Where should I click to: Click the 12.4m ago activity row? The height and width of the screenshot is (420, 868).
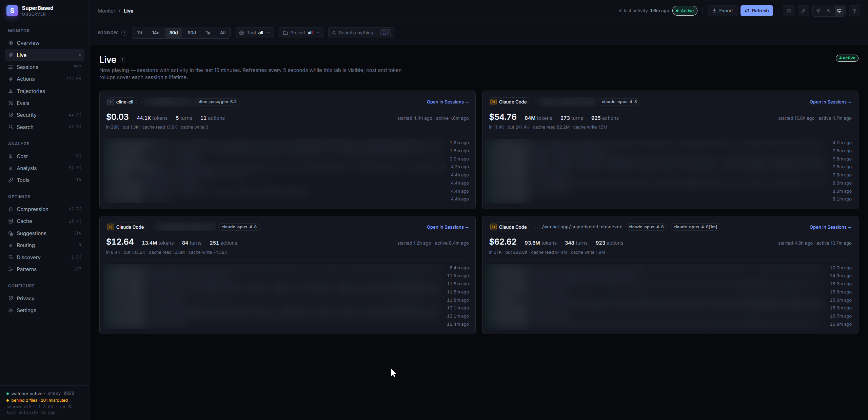(288, 324)
